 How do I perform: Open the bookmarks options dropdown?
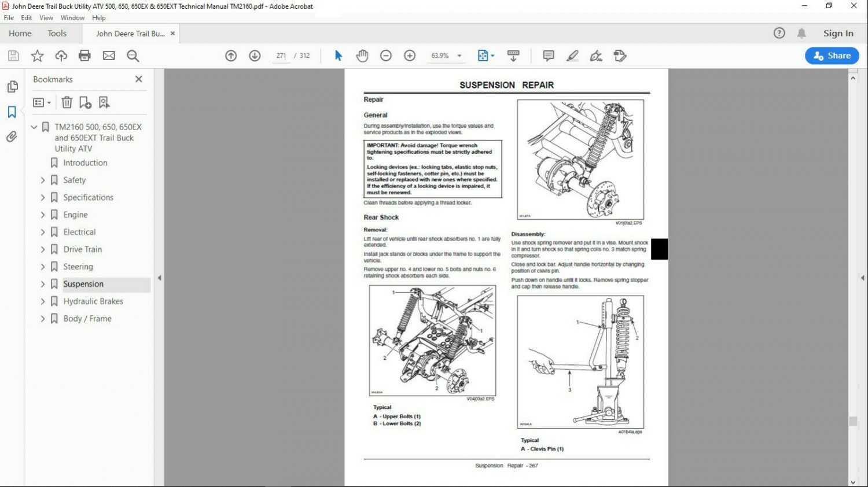(x=42, y=102)
